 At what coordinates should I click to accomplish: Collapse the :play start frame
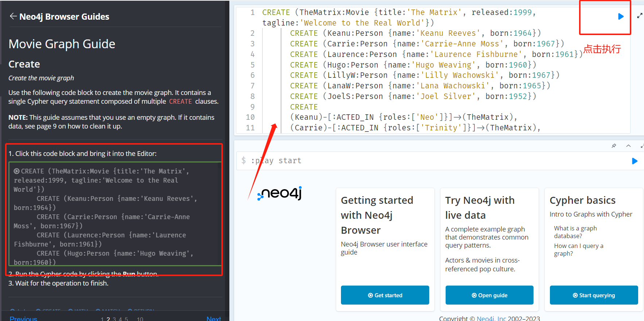pyautogui.click(x=628, y=146)
